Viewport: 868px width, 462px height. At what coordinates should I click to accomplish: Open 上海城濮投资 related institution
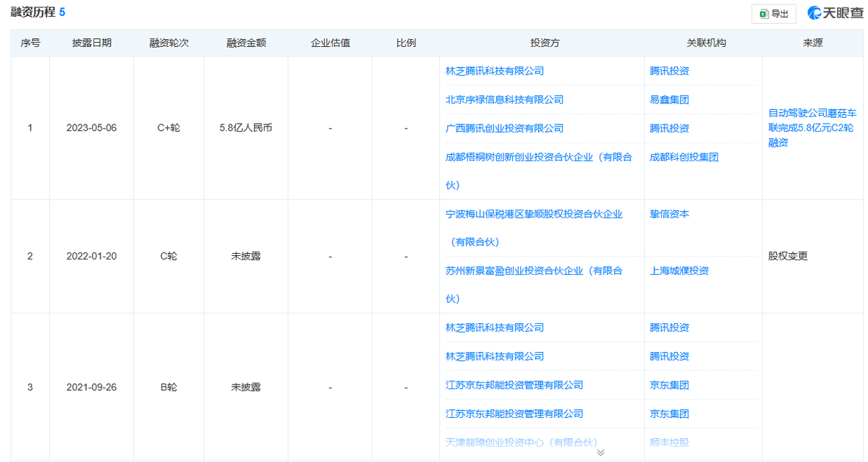678,270
